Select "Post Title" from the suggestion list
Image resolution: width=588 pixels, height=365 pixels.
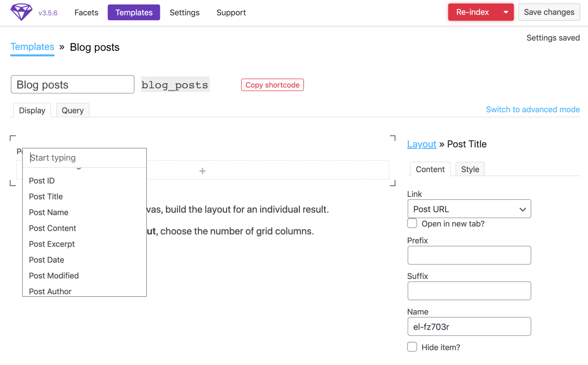[46, 196]
